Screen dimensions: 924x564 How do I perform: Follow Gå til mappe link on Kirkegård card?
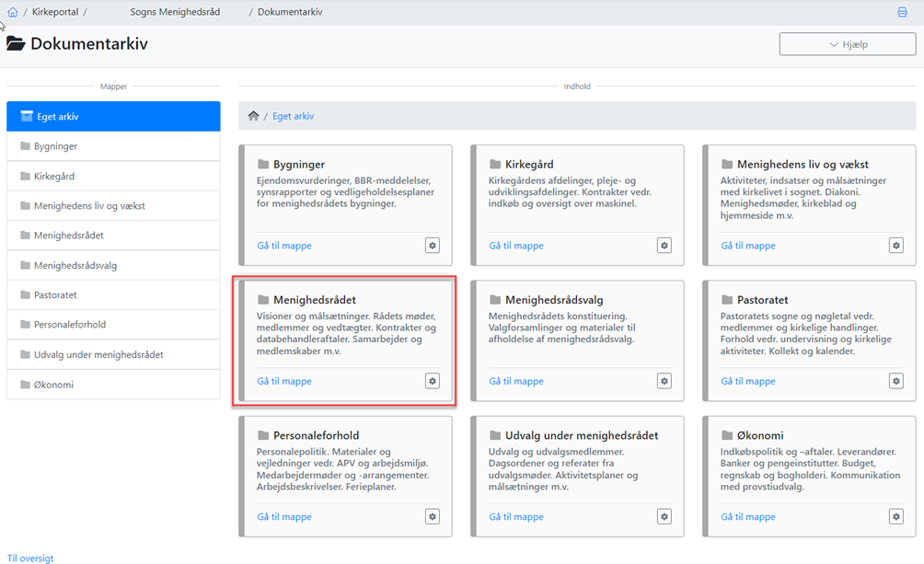tap(516, 245)
